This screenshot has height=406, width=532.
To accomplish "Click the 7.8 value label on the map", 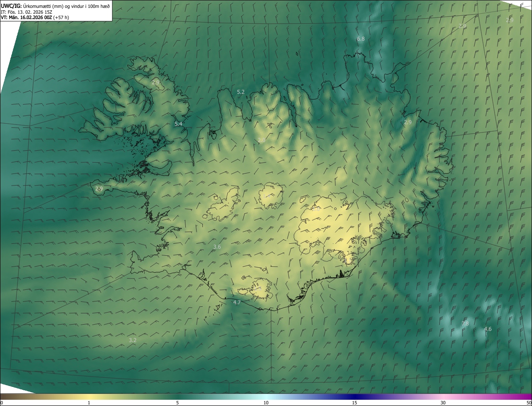I will coord(465,323).
